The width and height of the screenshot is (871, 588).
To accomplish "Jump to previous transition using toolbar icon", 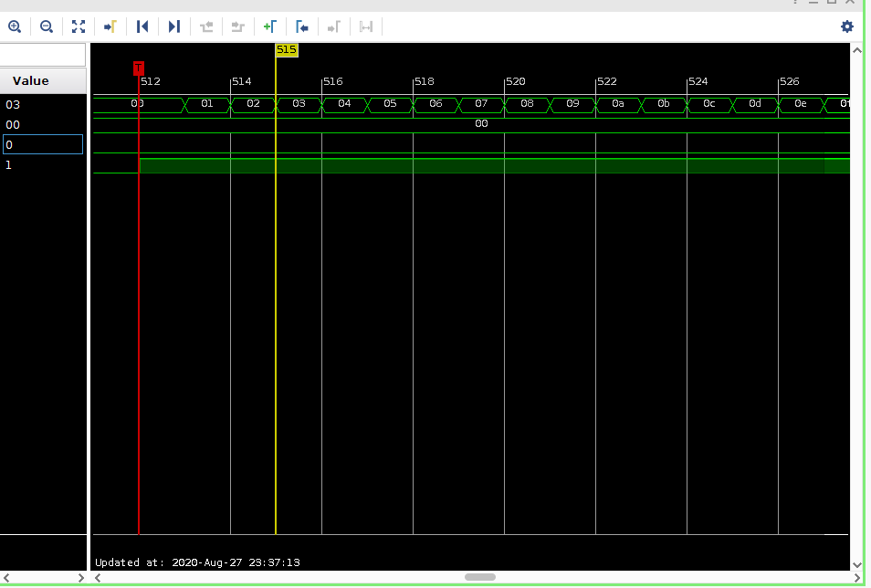I will (x=142, y=26).
